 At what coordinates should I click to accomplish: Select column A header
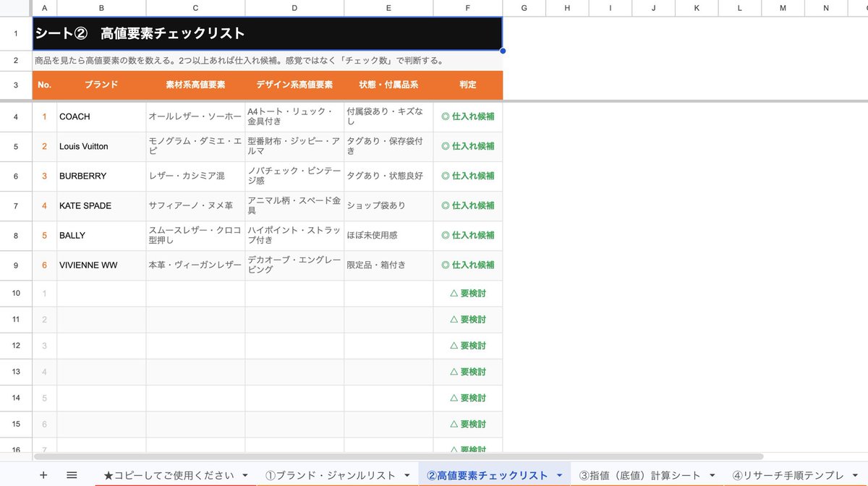45,8
